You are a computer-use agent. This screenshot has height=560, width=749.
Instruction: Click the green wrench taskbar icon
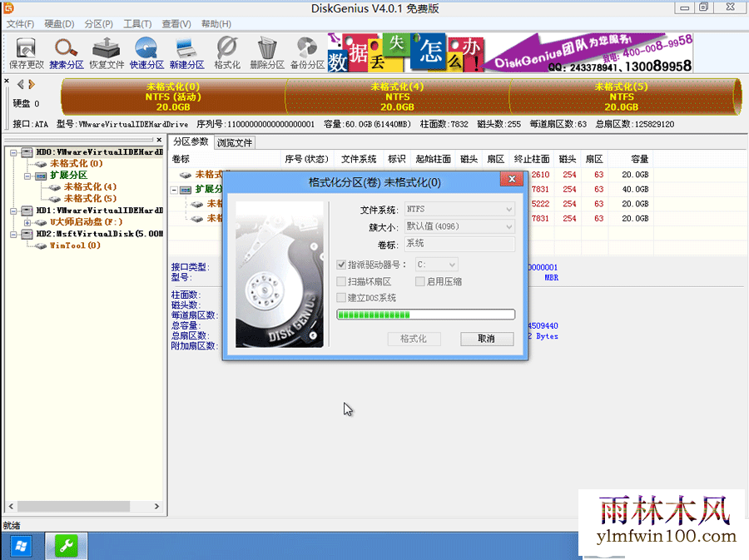point(66,546)
